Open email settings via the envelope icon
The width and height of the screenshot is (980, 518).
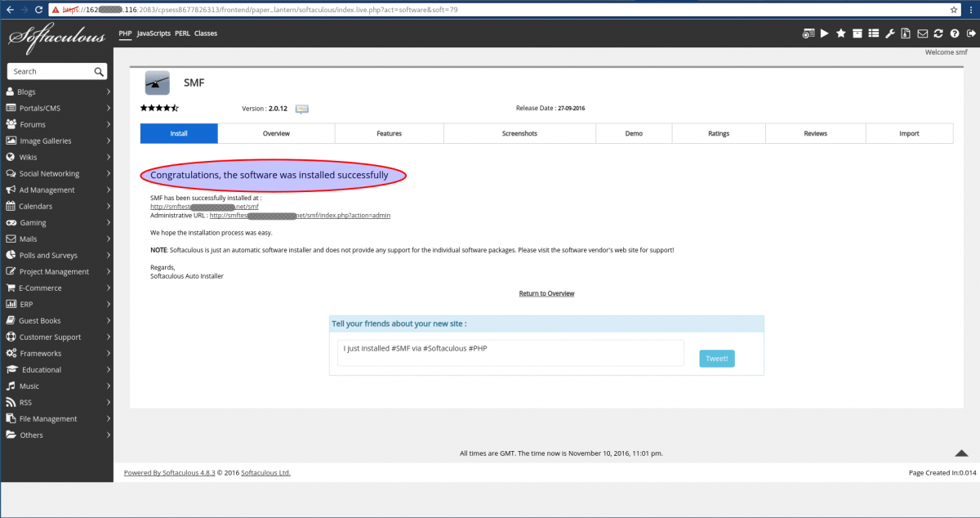(x=923, y=33)
